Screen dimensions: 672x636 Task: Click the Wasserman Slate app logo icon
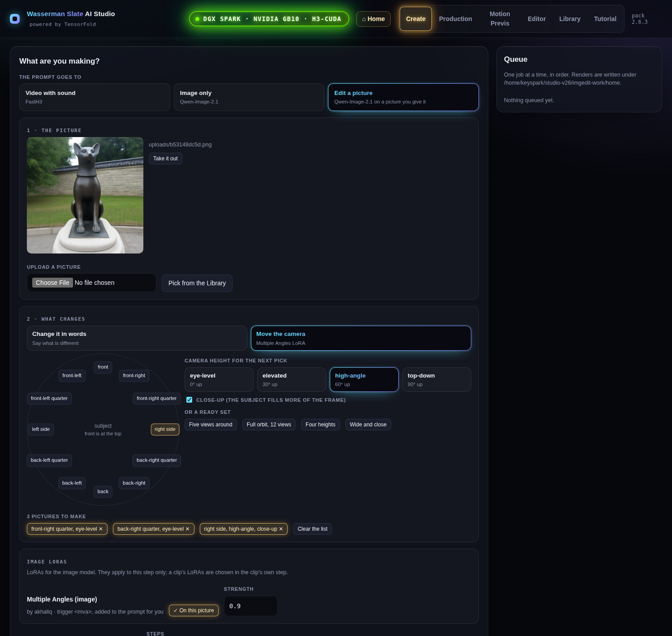tap(15, 19)
